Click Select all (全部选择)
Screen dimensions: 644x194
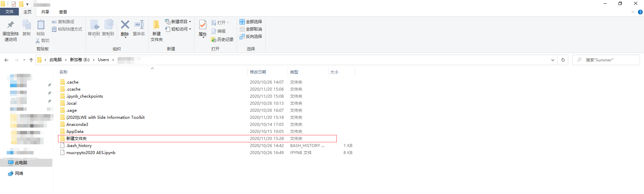tap(251, 22)
